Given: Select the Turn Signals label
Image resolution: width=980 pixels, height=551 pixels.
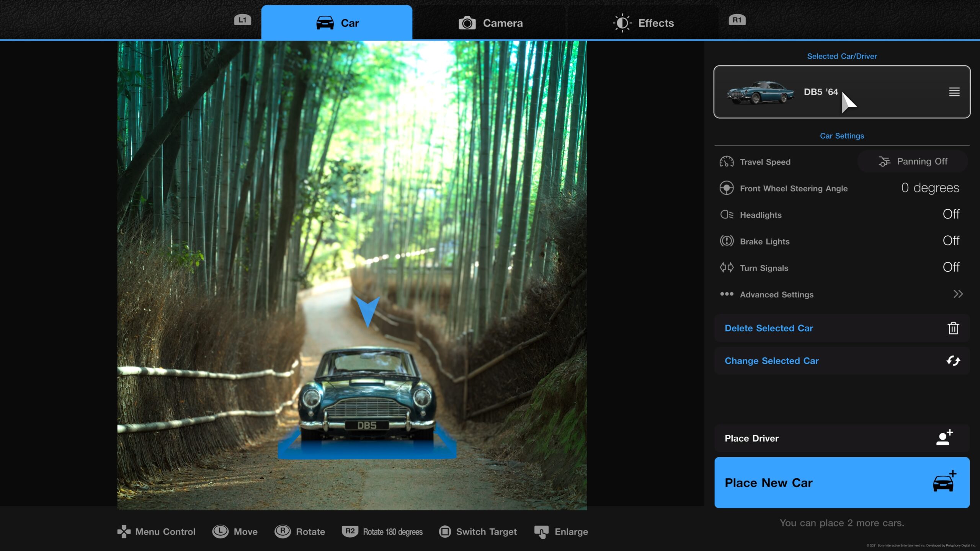Looking at the screenshot, I should click(764, 268).
